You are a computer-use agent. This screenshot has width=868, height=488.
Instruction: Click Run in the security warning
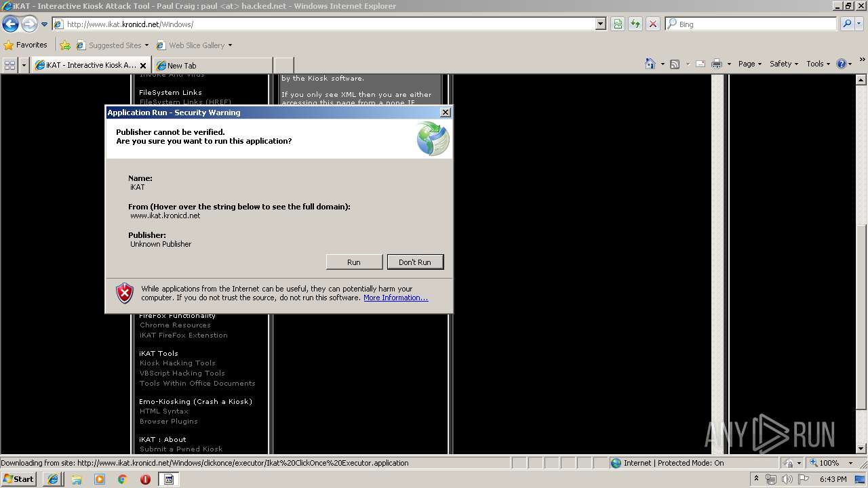[354, 262]
